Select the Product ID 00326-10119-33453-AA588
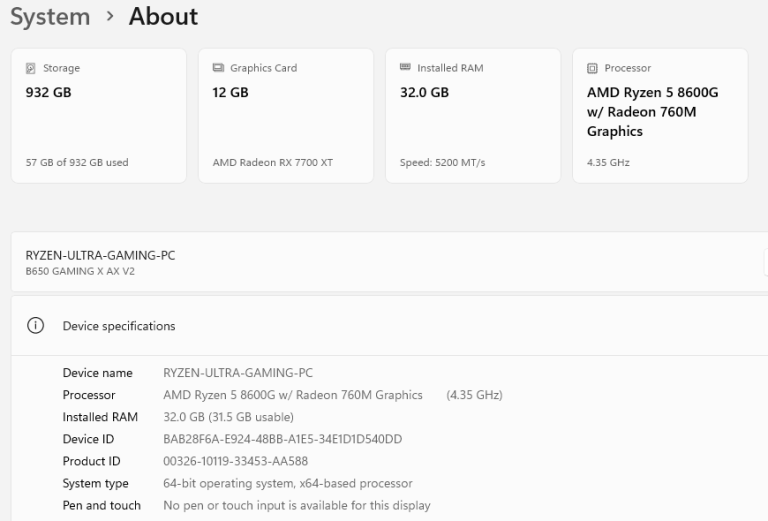 click(x=235, y=461)
